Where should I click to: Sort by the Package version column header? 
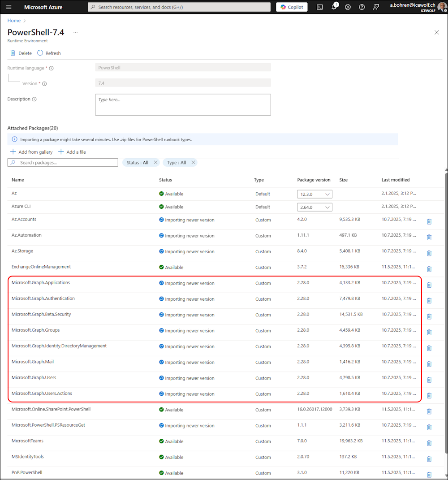tap(314, 180)
